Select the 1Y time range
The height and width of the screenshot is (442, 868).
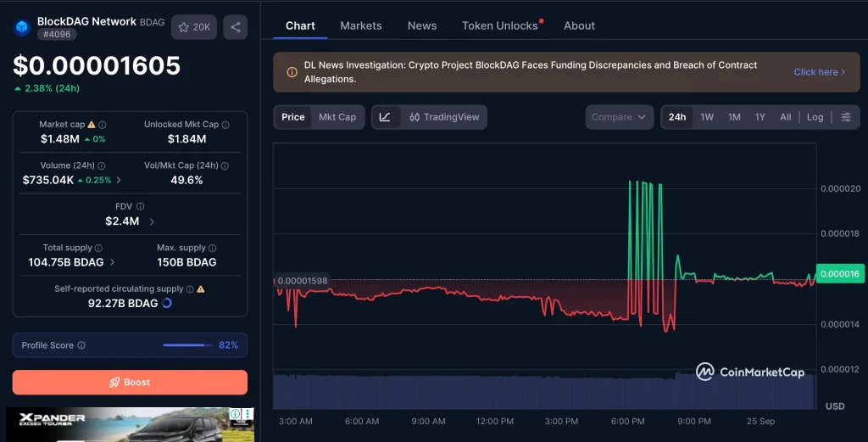point(760,117)
